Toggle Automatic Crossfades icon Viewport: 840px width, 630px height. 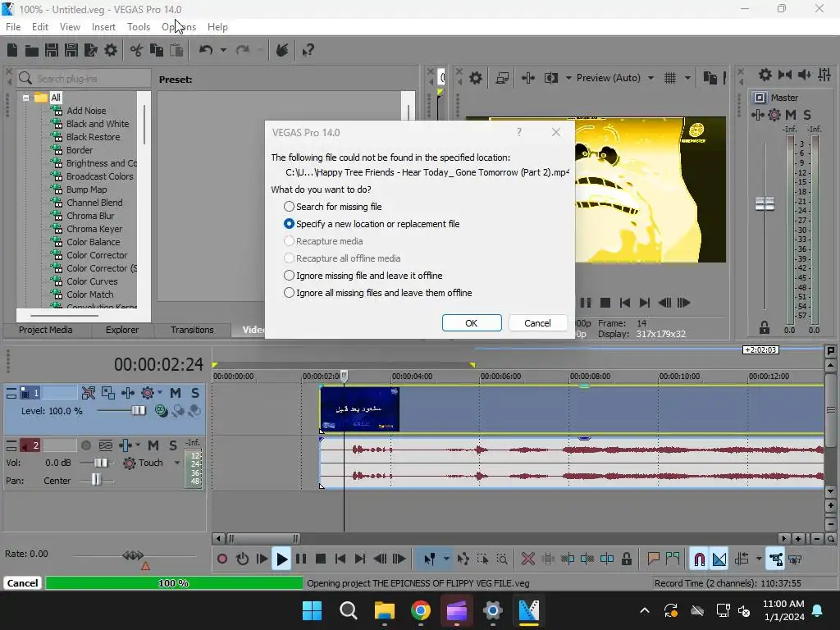719,559
